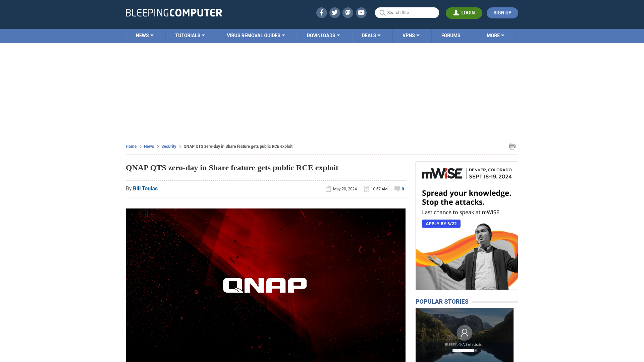
Task: Click the News breadcrumb link
Action: click(149, 146)
